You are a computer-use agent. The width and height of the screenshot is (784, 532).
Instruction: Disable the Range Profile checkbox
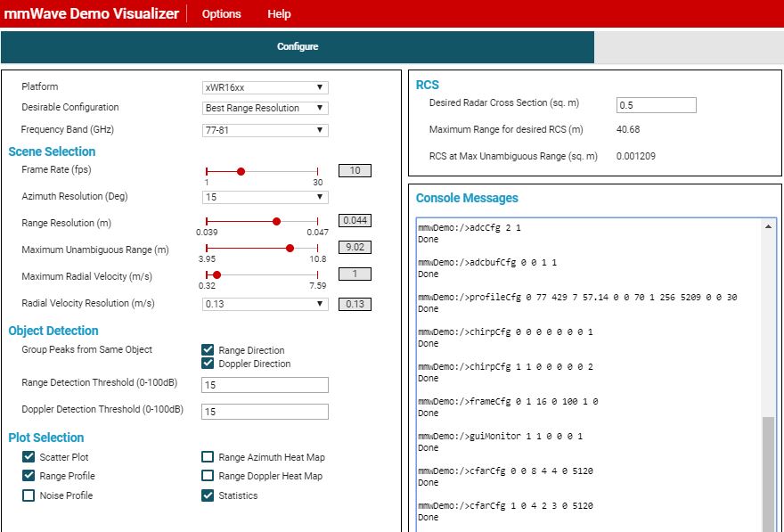(x=29, y=476)
